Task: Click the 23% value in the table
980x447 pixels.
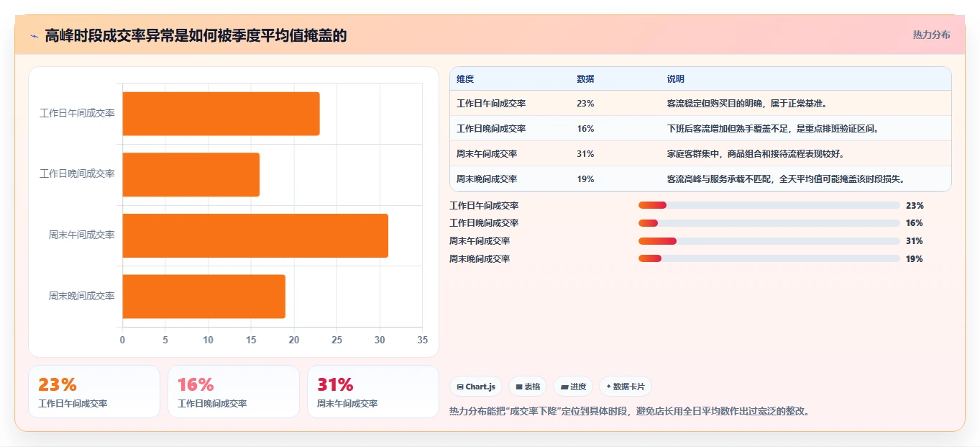Action: [x=585, y=104]
